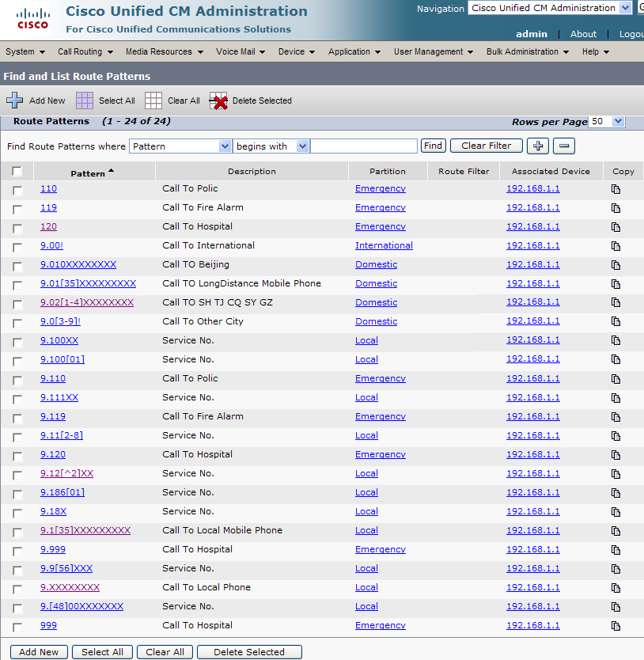Open the 9.9[56]XXX pattern link
The height and width of the screenshot is (660, 644).
pos(66,568)
